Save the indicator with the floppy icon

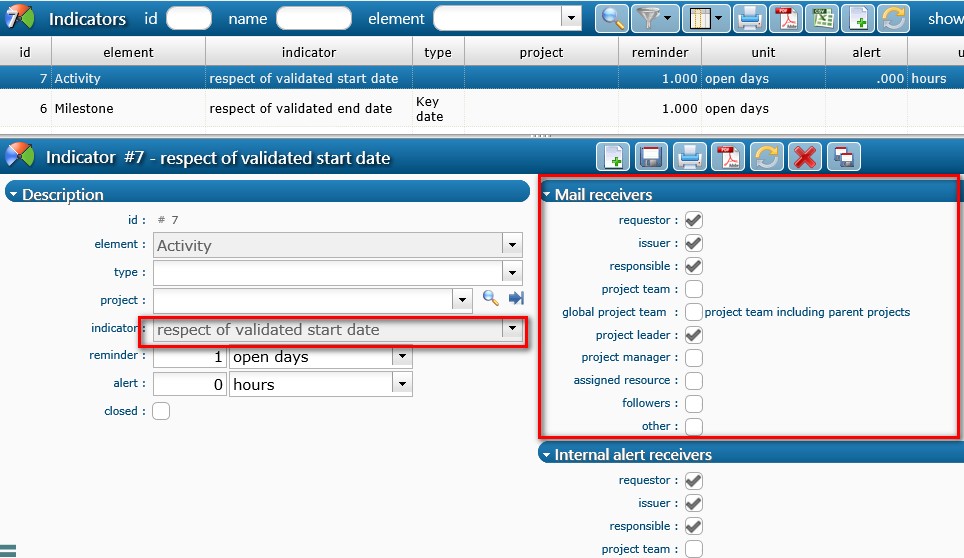(651, 157)
